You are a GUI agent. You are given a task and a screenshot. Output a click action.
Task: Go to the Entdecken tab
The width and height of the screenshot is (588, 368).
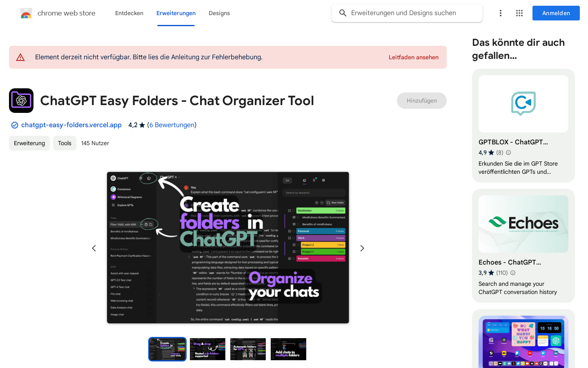[129, 13]
